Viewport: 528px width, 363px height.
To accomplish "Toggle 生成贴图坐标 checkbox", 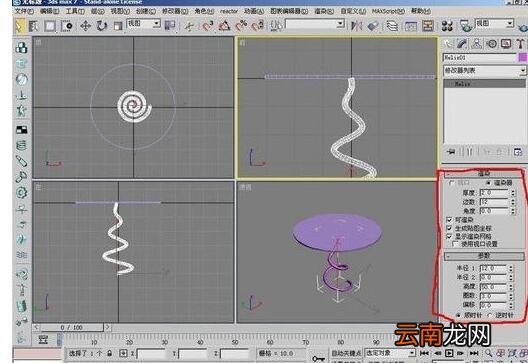I will (x=449, y=228).
